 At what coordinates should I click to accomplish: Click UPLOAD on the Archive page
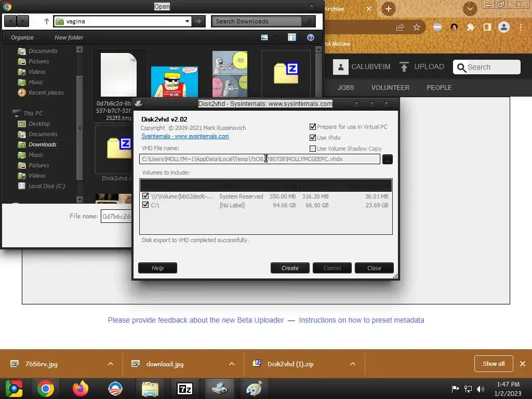tap(421, 67)
